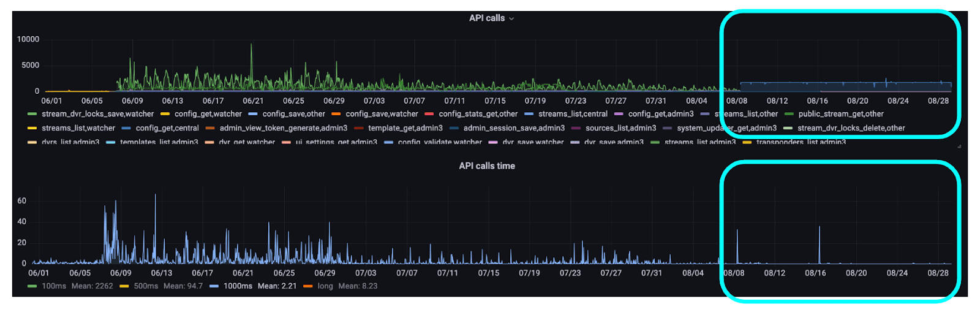The image size is (980, 320).
Task: Click the blue 1000ms legend color icon
Action: click(x=214, y=286)
